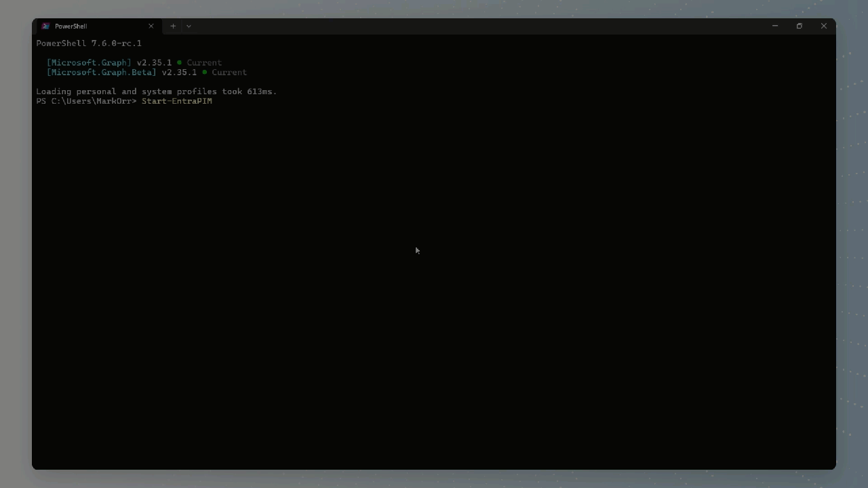The height and width of the screenshot is (488, 868).
Task: Click the Current label for Microsoft.Graph
Action: pyautogui.click(x=204, y=62)
